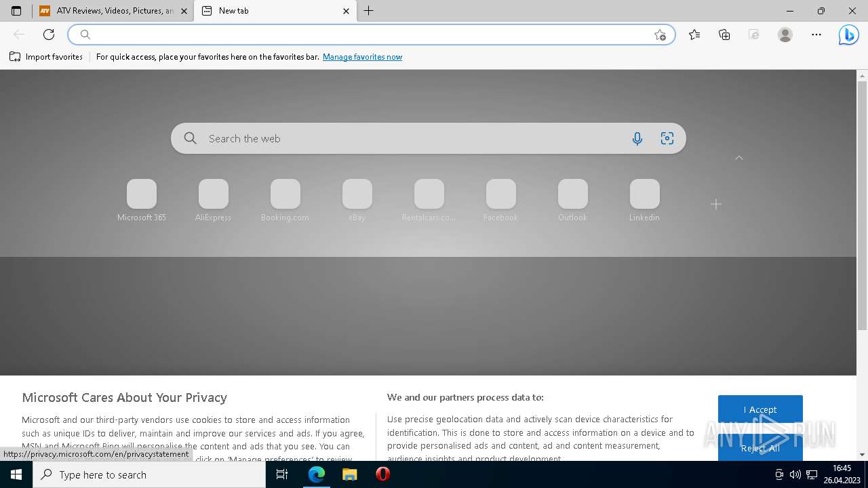Image resolution: width=868 pixels, height=488 pixels.
Task: Open network icon in system tray
Action: (x=811, y=474)
